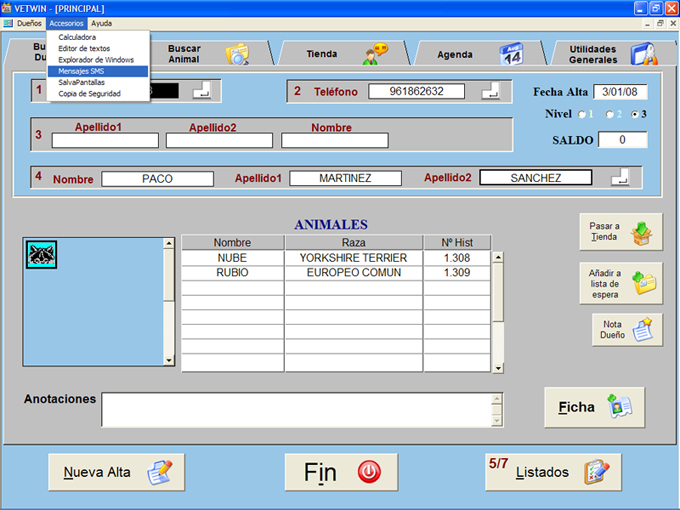This screenshot has width=680, height=510.
Task: Open the Buscar Animal folder search icon
Action: coord(237,54)
